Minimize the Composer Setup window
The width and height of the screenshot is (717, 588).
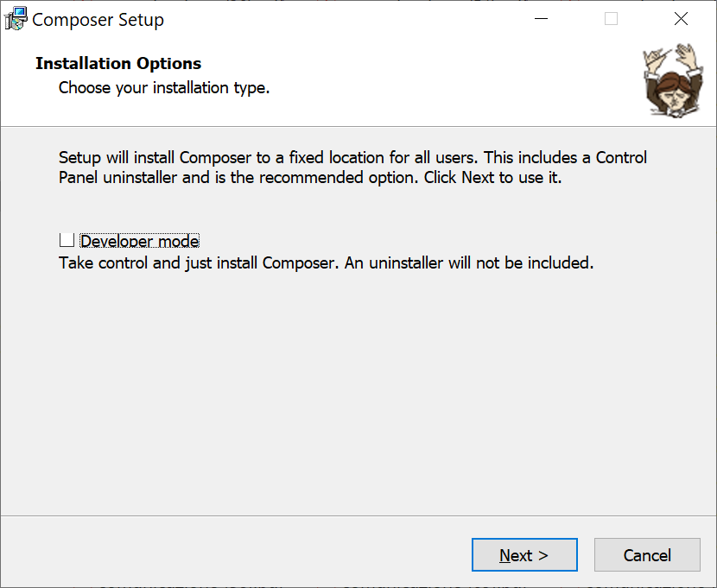tap(541, 19)
